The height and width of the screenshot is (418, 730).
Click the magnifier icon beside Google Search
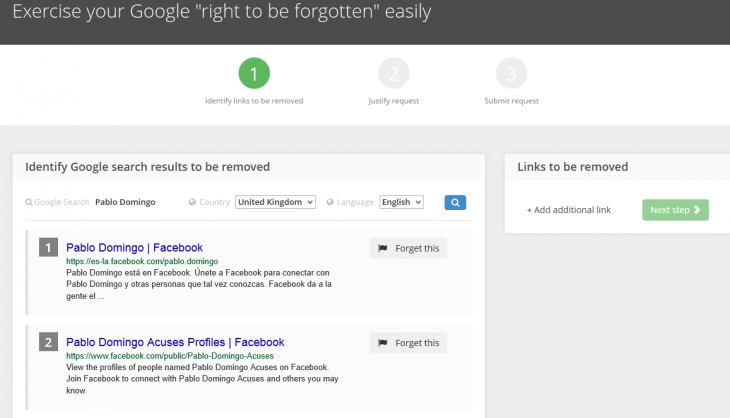(x=29, y=202)
